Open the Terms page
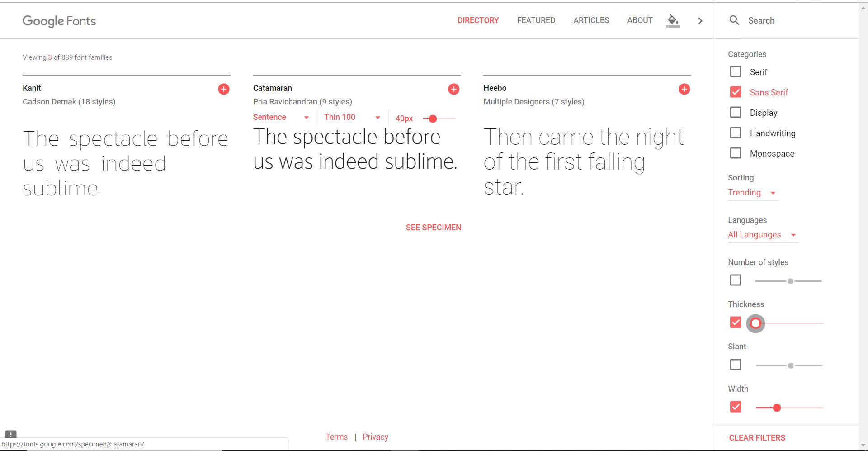Viewport: 868px width, 451px height. point(336,437)
